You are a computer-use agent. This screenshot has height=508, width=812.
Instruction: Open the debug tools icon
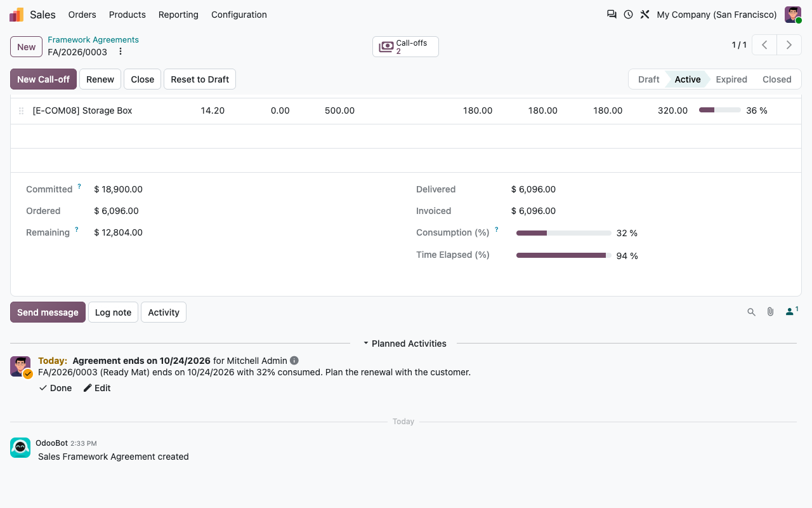pos(645,15)
